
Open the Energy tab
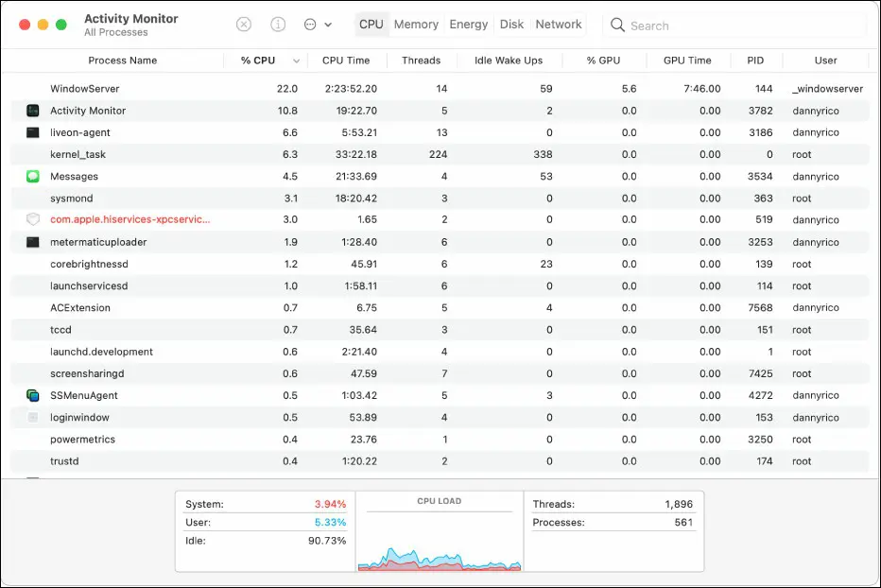[469, 25]
